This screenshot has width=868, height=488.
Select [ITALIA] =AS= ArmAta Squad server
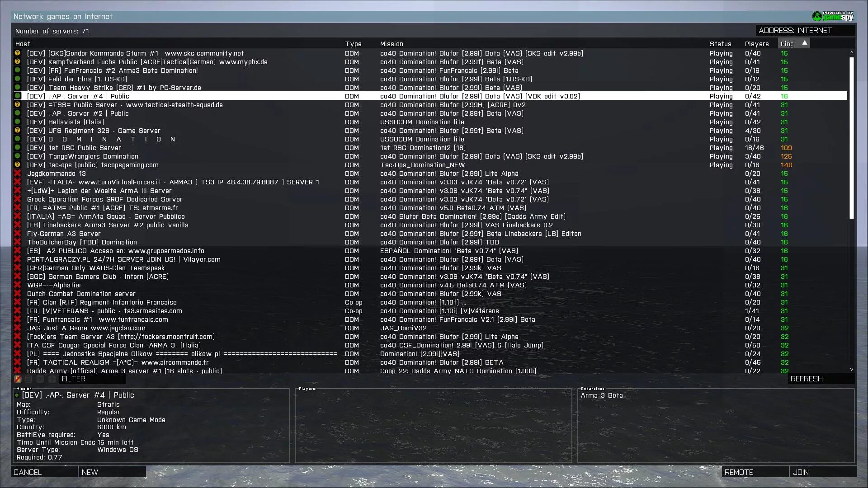[x=430, y=216]
